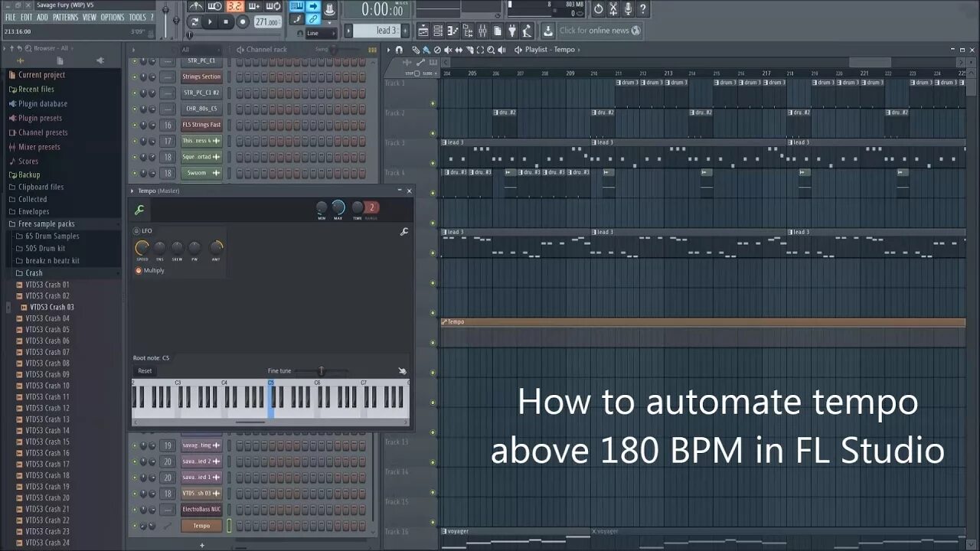Toggle the loop recording icon
Viewport: 980px width, 551px height.
click(x=274, y=7)
